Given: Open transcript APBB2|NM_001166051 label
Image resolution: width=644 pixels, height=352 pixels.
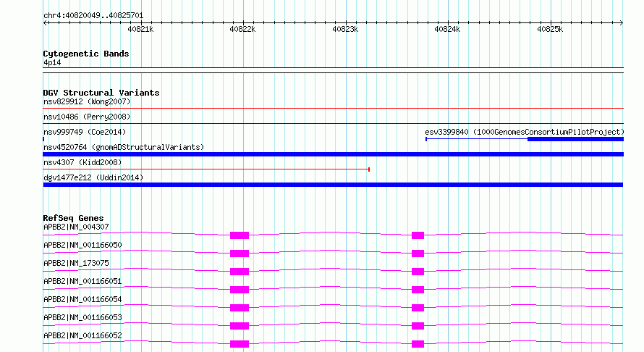Looking at the screenshot, I should (82, 281).
